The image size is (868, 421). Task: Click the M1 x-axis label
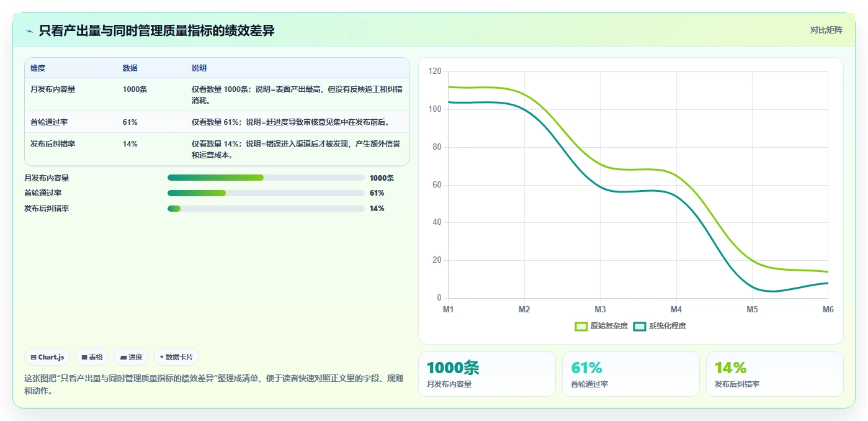pyautogui.click(x=448, y=309)
